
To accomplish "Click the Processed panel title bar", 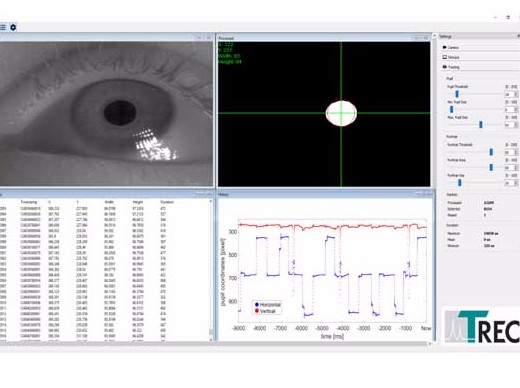I will (323, 38).
